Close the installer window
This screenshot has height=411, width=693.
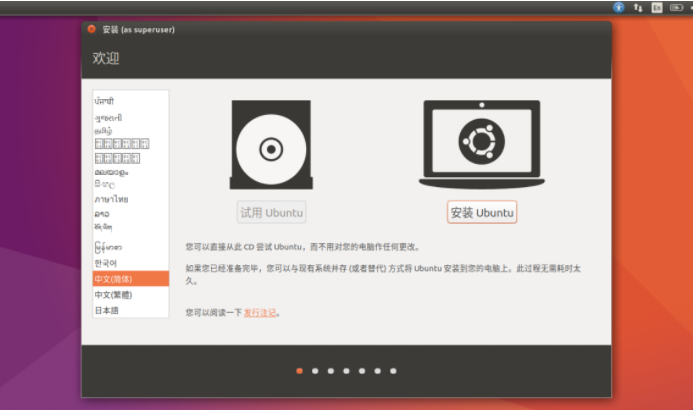(x=91, y=29)
